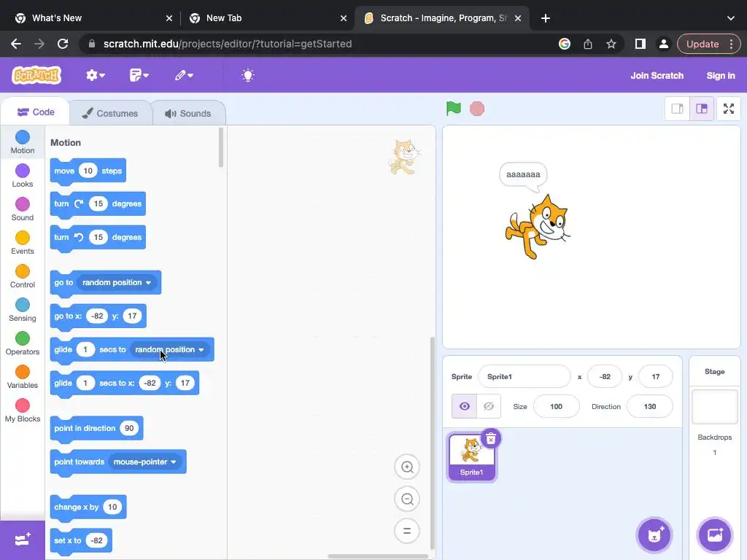Delete Sprite1 using trash icon
Screen dimensions: 747x560
click(x=491, y=438)
